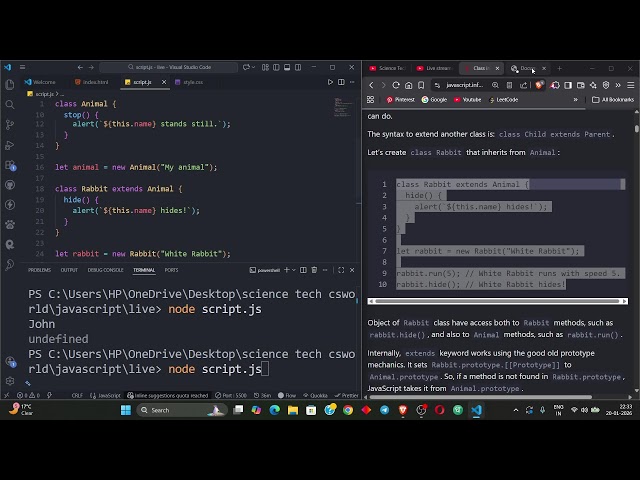Open the Pinterest bookmark

pyautogui.click(x=401, y=100)
